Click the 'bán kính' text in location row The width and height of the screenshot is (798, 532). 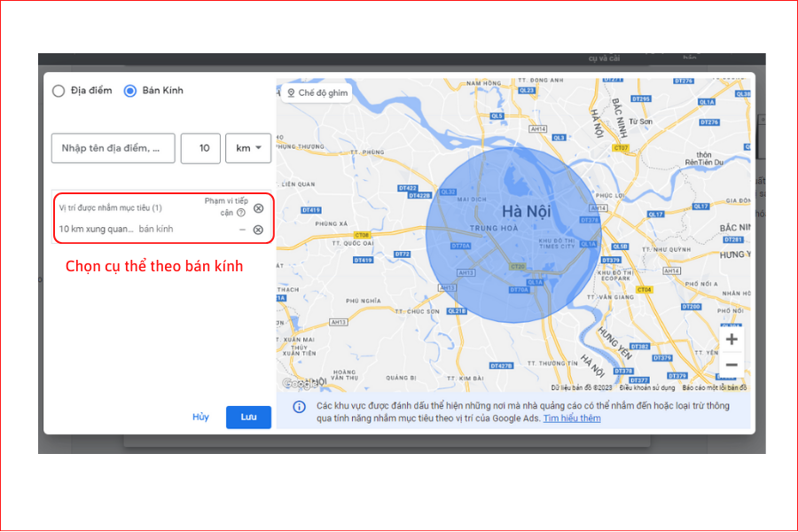(x=156, y=229)
